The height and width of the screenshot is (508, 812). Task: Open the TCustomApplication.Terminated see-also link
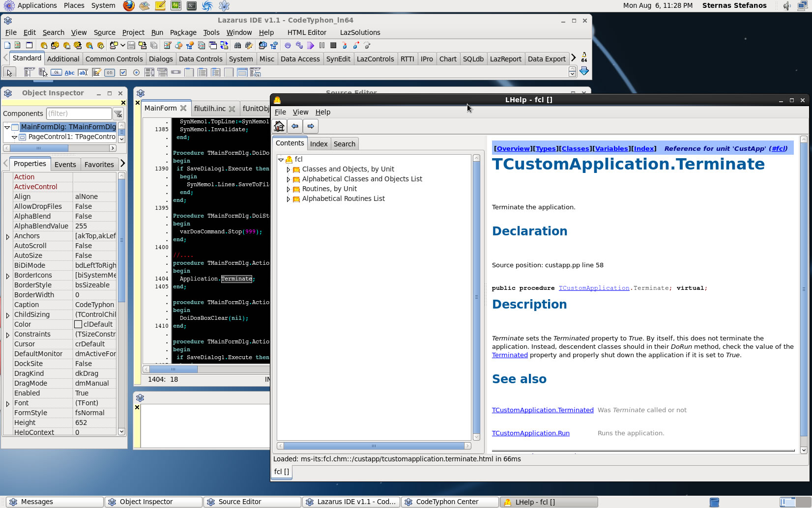click(x=543, y=410)
